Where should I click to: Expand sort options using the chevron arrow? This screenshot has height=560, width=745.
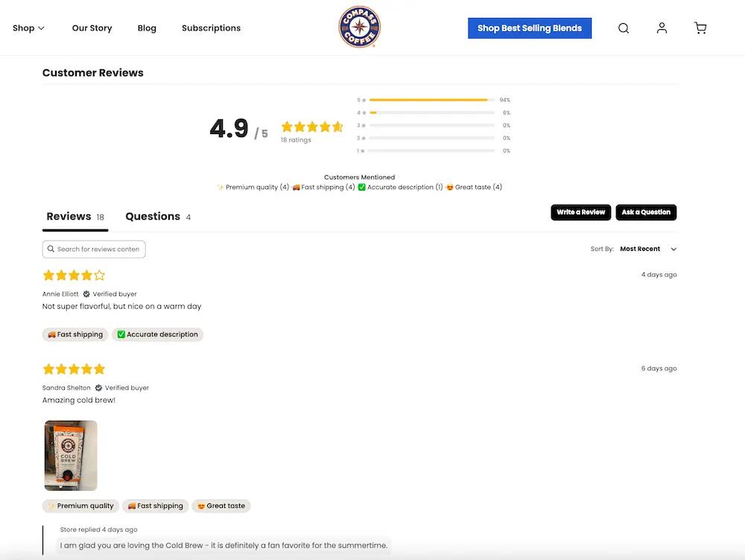click(x=673, y=249)
